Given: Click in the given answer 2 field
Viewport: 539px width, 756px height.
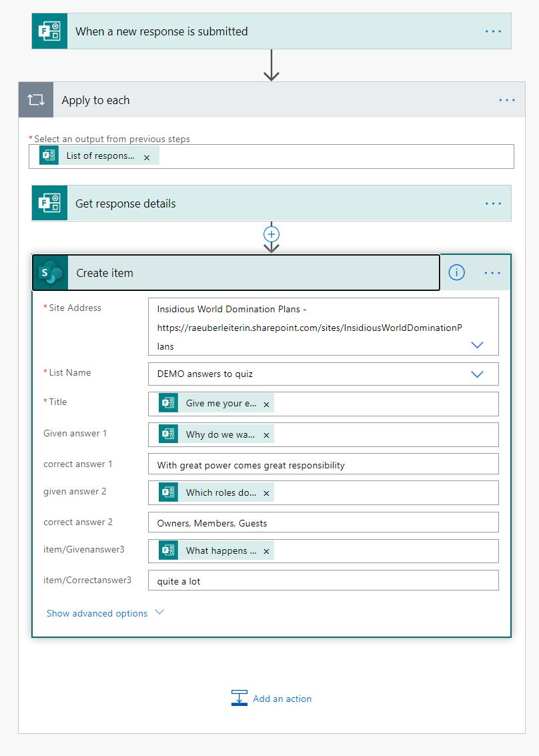Looking at the screenshot, I should pos(324,492).
